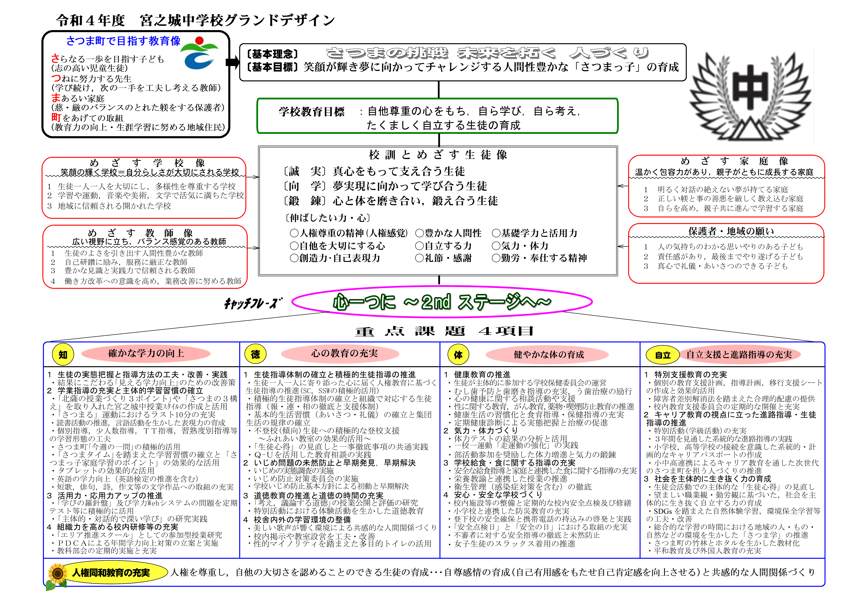Click the item 創造力・自己表現力

coord(335,258)
